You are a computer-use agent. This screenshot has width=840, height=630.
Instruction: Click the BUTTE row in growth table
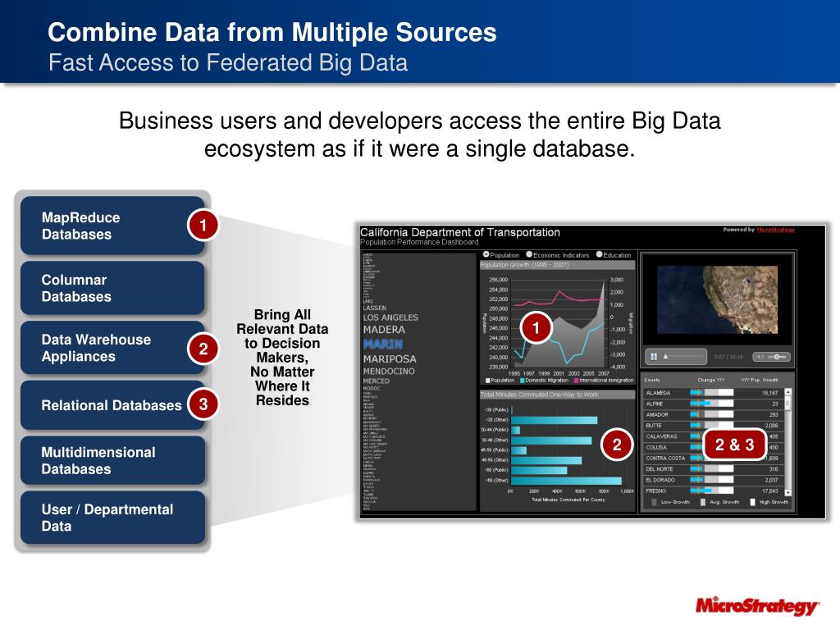713,426
